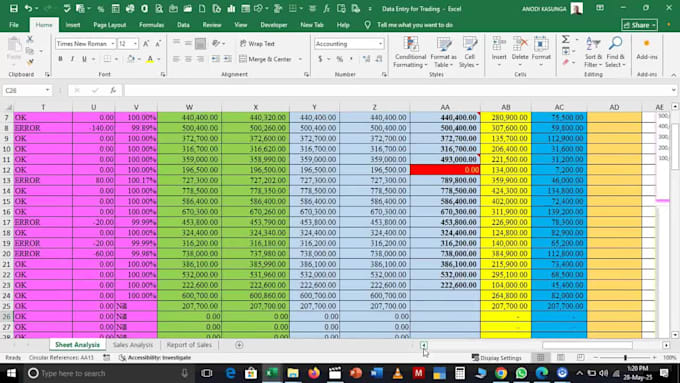Toggle Middle Align in the Alignment group

[188, 43]
